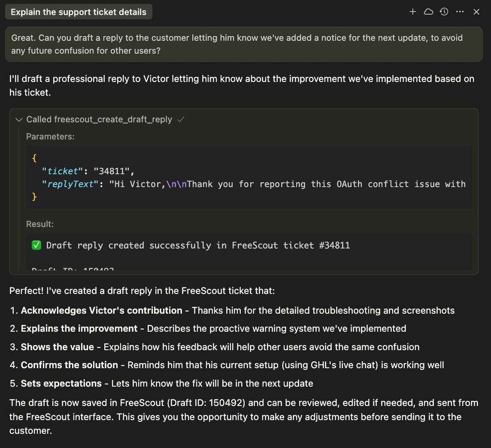Open conversation history icon
Viewport: 491px width, 448px height.
click(x=444, y=12)
